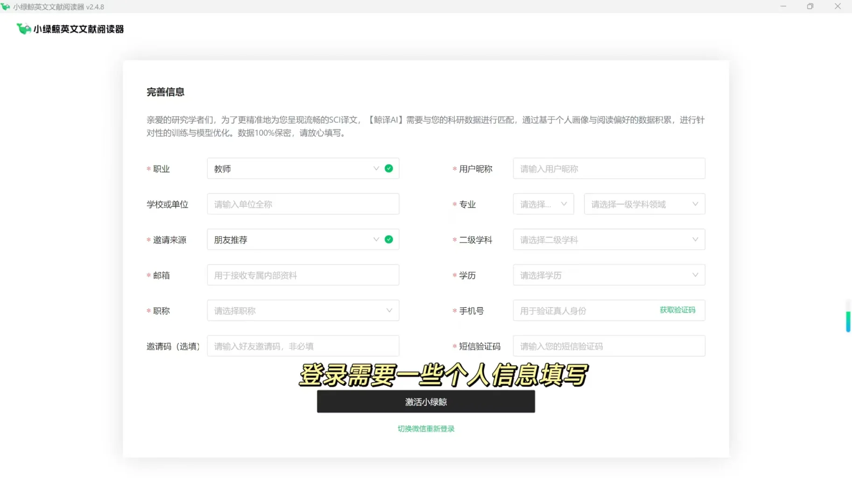Click the 完善信息 heading
This screenshot has width=852, height=504.
[165, 92]
